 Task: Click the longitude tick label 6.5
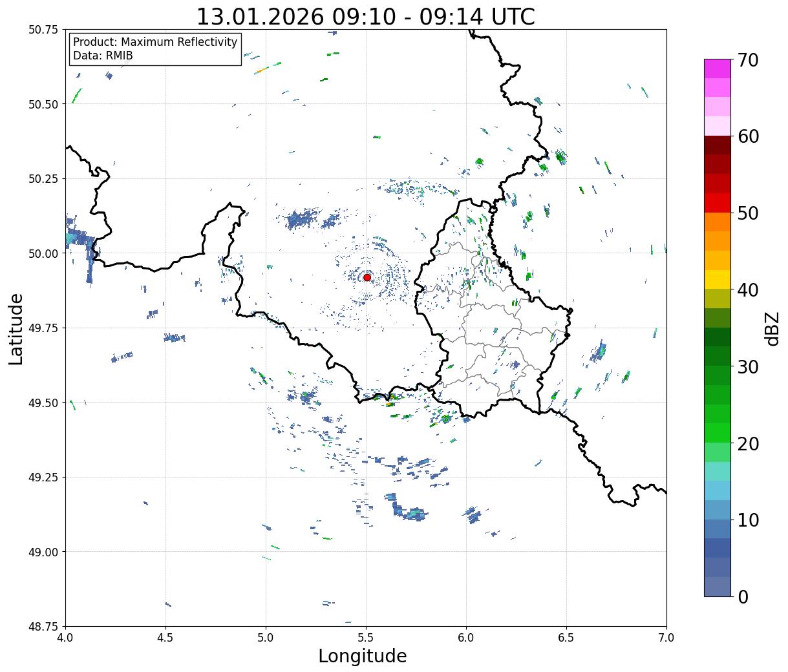[x=566, y=638]
